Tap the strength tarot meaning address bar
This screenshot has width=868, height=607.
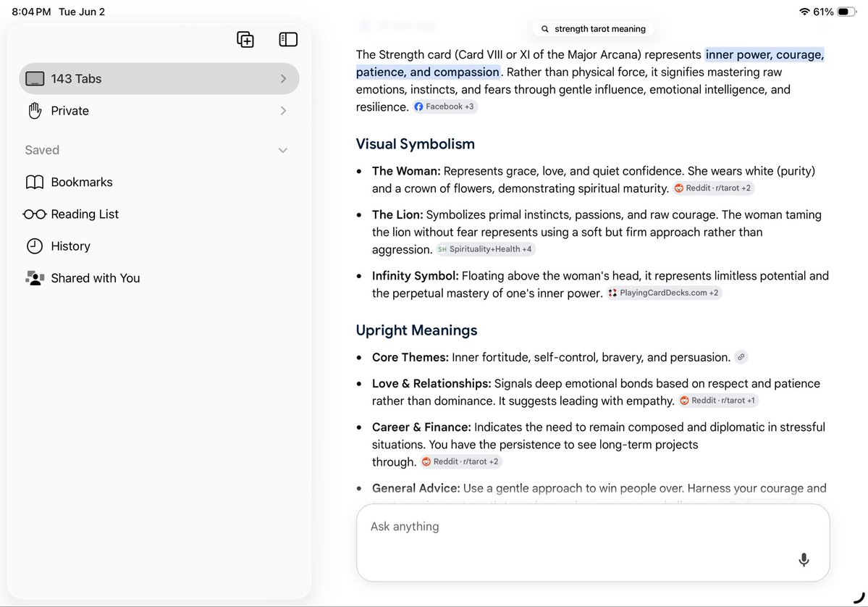pos(593,29)
